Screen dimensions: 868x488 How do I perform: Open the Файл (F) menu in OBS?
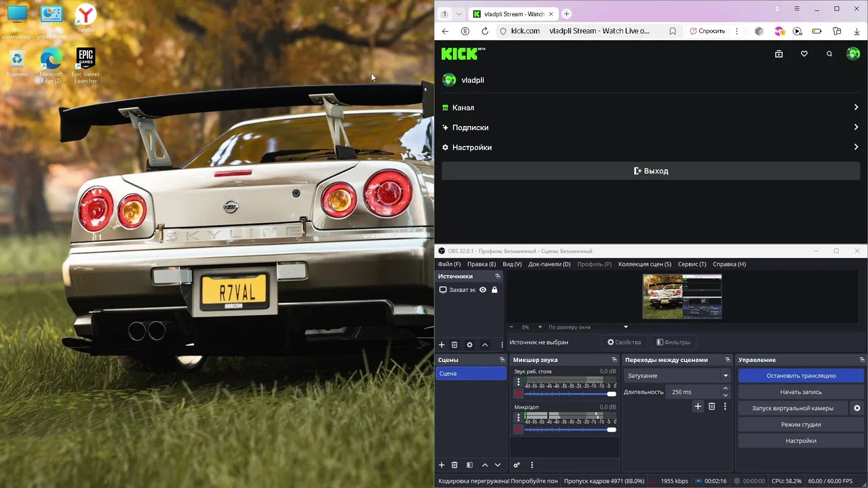[x=449, y=264]
